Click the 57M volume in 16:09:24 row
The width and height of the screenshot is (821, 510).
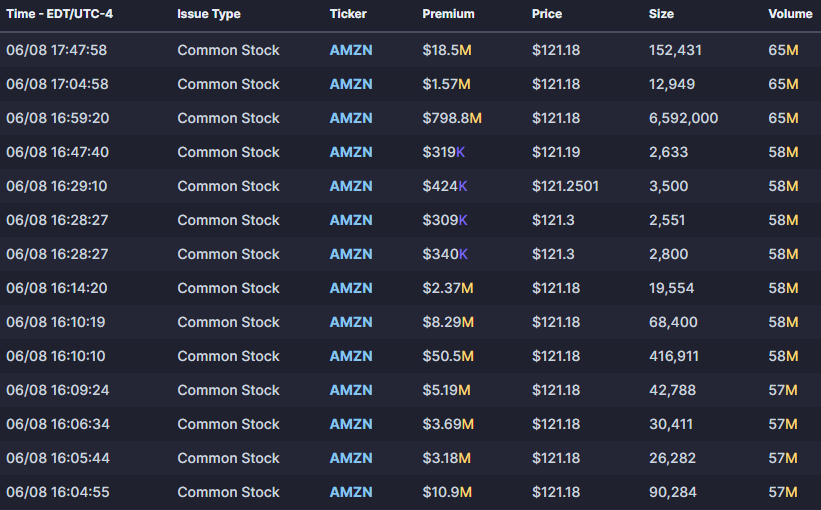click(x=783, y=390)
